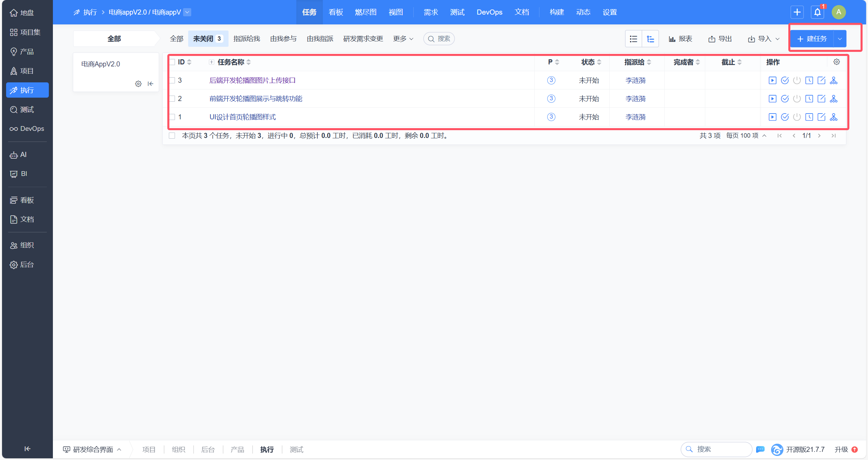Switch to tree list view icon
This screenshot has height=460, width=868.
[x=650, y=39]
